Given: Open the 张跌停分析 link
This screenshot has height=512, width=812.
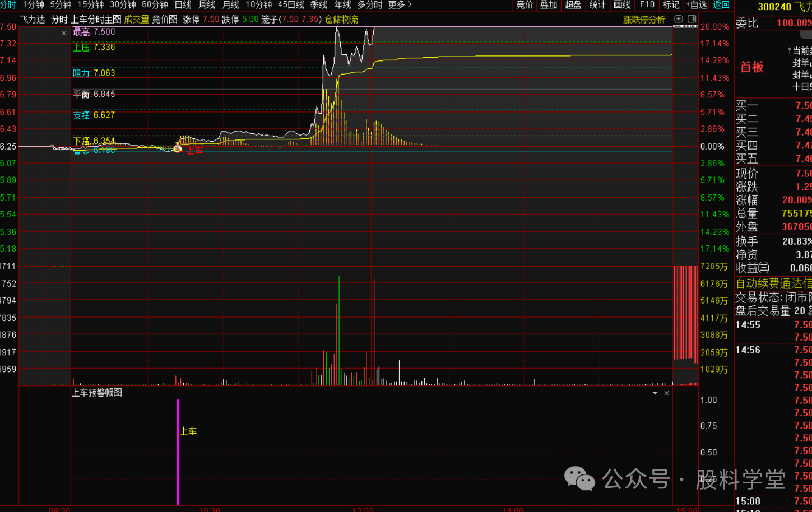Looking at the screenshot, I should tap(644, 20).
